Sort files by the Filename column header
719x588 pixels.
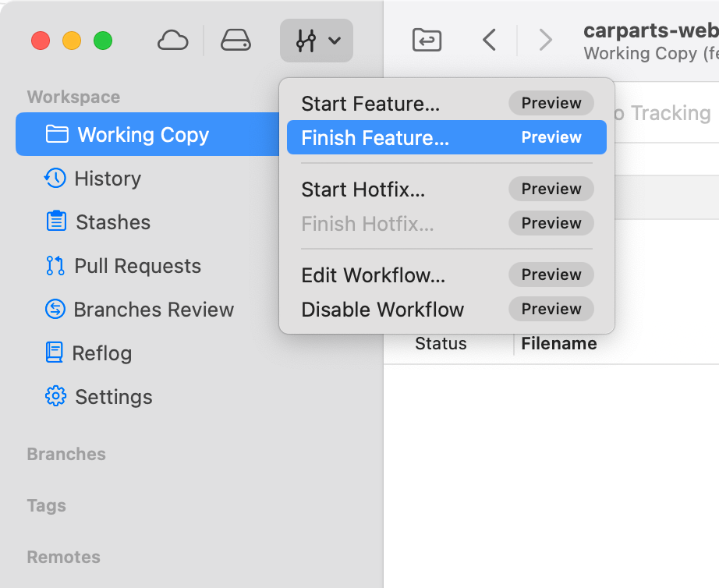pos(558,343)
